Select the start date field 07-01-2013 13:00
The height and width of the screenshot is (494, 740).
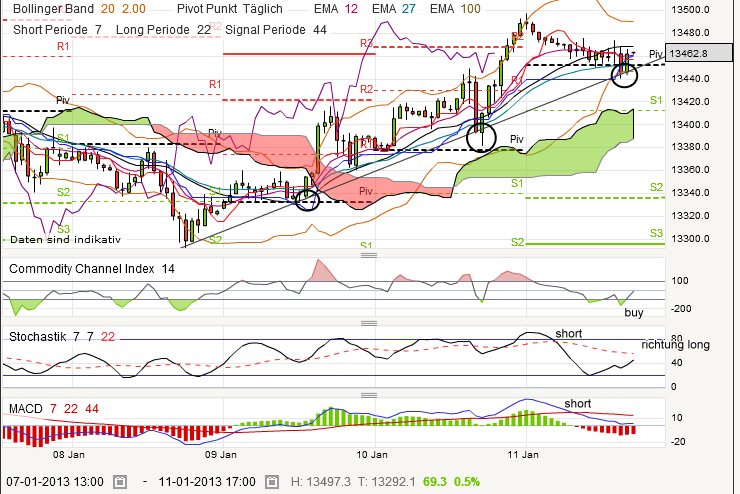[x=55, y=482]
